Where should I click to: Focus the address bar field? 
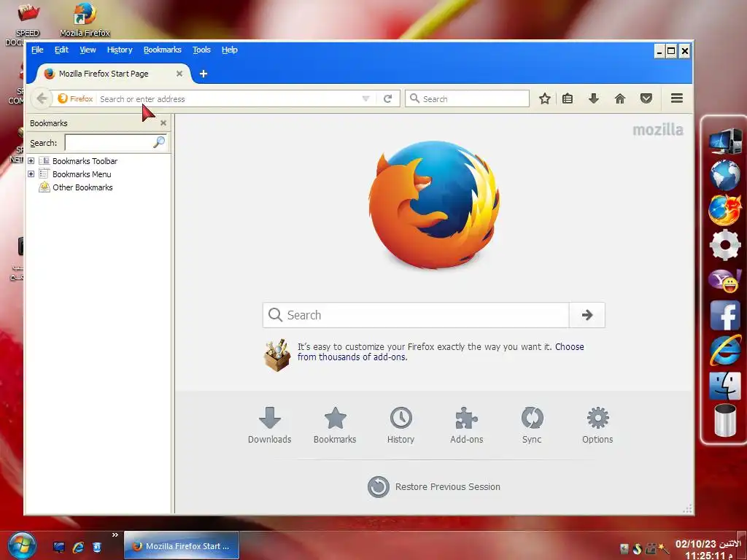(x=228, y=98)
